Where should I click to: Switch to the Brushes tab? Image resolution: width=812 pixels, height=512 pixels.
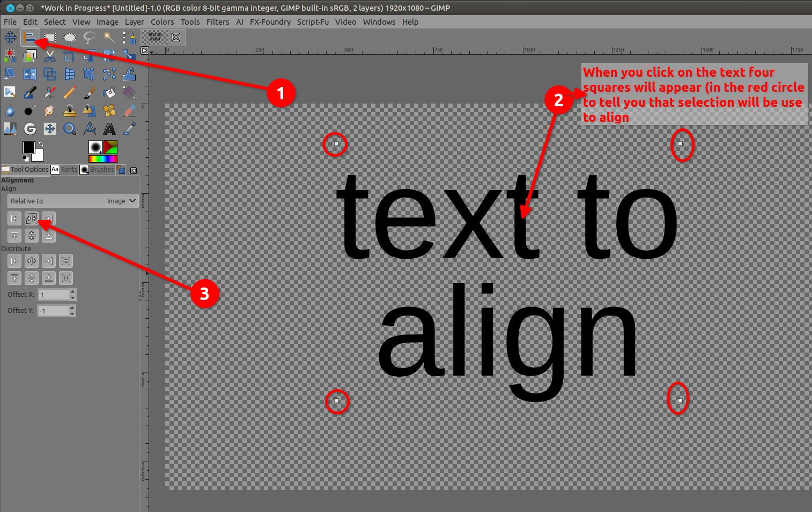click(x=97, y=170)
